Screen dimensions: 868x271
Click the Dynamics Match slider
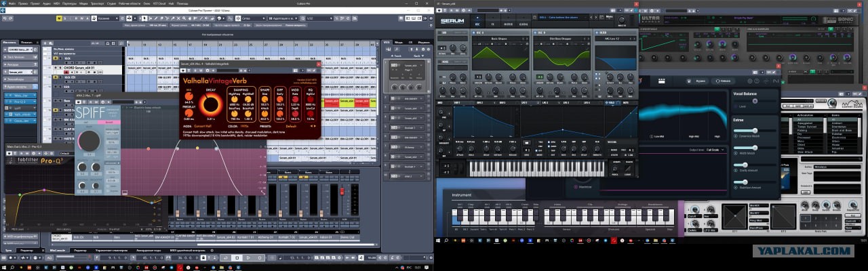[x=755, y=131]
